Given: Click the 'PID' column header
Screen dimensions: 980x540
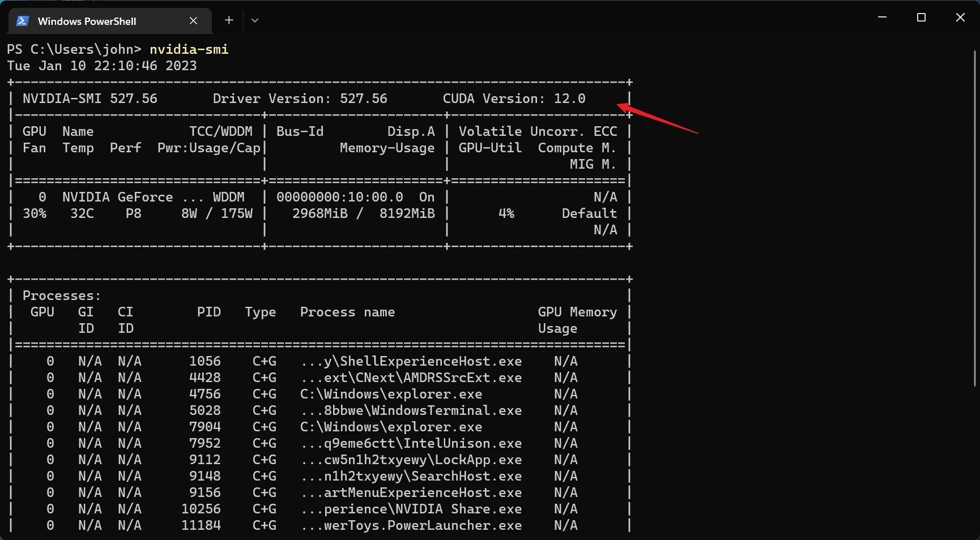Looking at the screenshot, I should tap(209, 312).
